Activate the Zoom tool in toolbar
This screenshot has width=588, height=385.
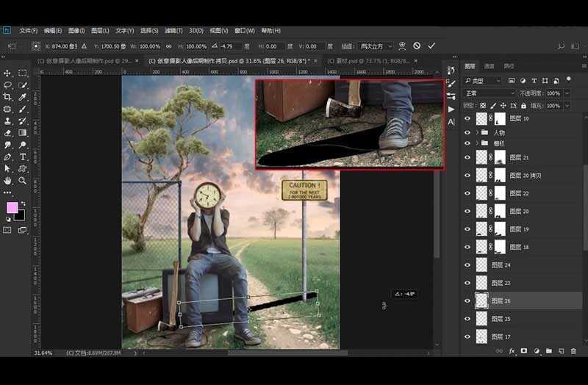[x=23, y=180]
